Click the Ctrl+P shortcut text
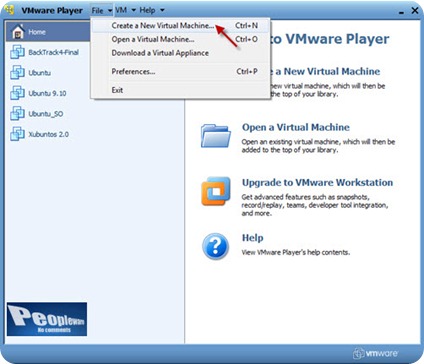The width and height of the screenshot is (424, 364). pos(247,72)
